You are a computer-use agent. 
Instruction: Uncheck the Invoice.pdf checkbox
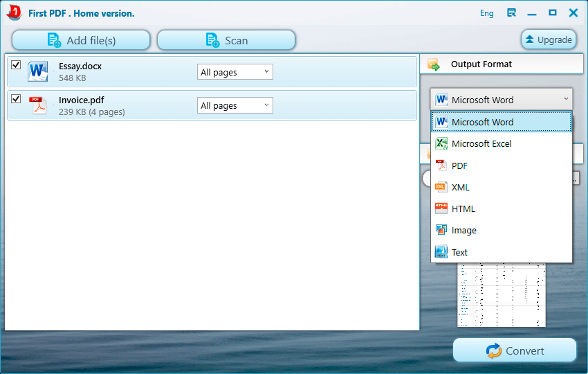tap(16, 98)
